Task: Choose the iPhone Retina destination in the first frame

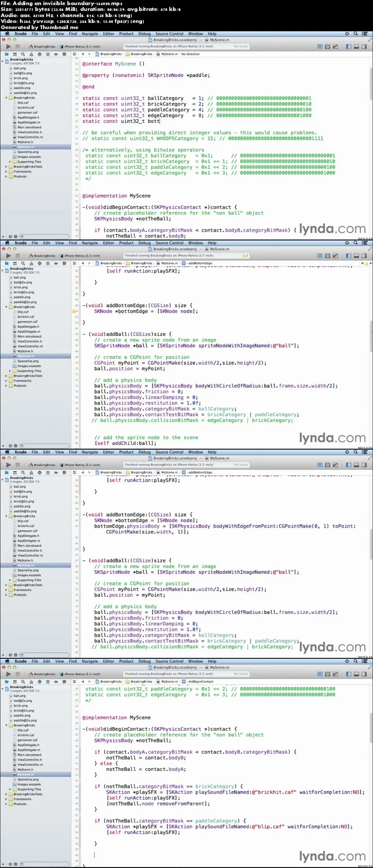Action: tap(80, 47)
